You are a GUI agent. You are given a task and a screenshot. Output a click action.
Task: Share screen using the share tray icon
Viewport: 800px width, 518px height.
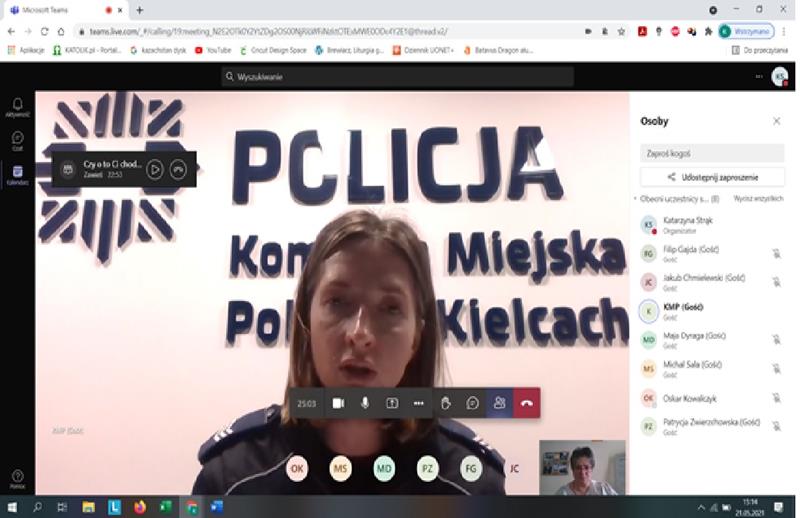click(392, 403)
